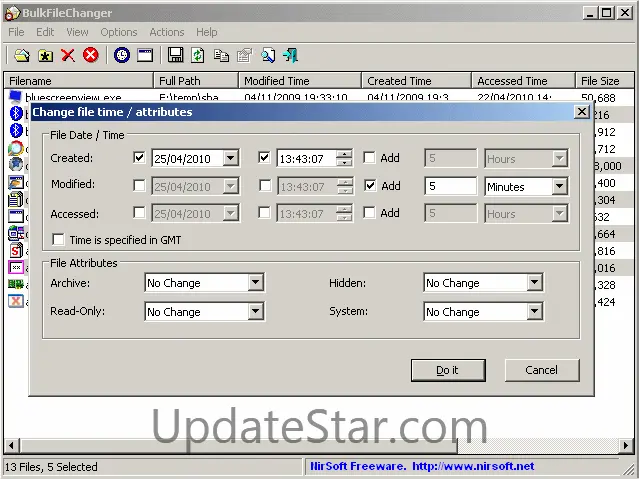Open the Read-Only attribute dropdown

(256, 311)
